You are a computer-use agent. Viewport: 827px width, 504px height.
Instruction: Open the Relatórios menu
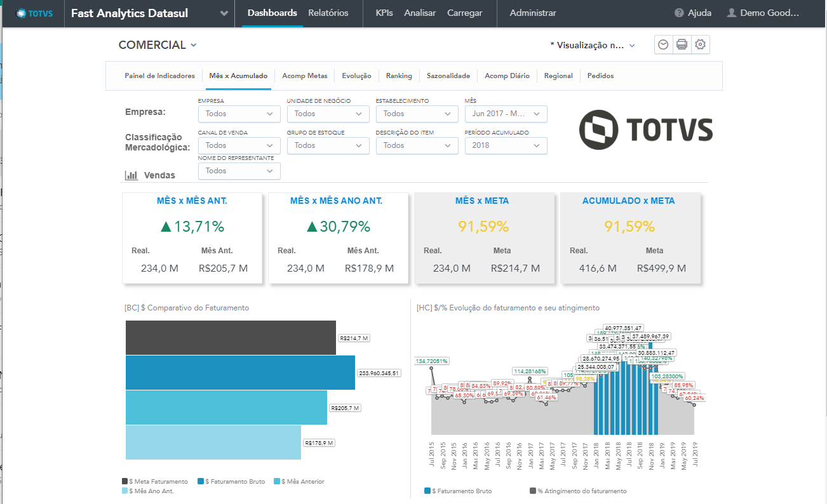tap(328, 13)
